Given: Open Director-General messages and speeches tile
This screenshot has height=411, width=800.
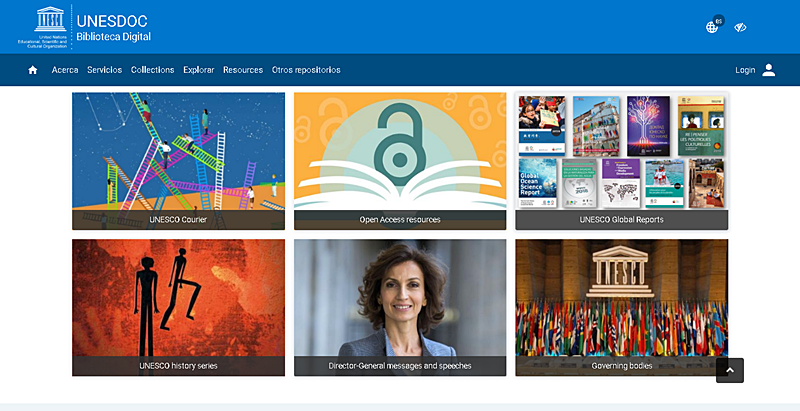Looking at the screenshot, I should 400,307.
